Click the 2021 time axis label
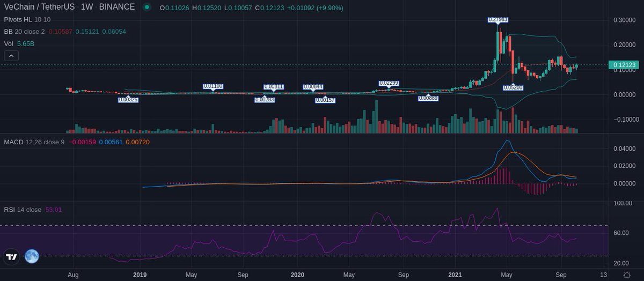Image resolution: width=644 pixels, height=281 pixels. 455,274
